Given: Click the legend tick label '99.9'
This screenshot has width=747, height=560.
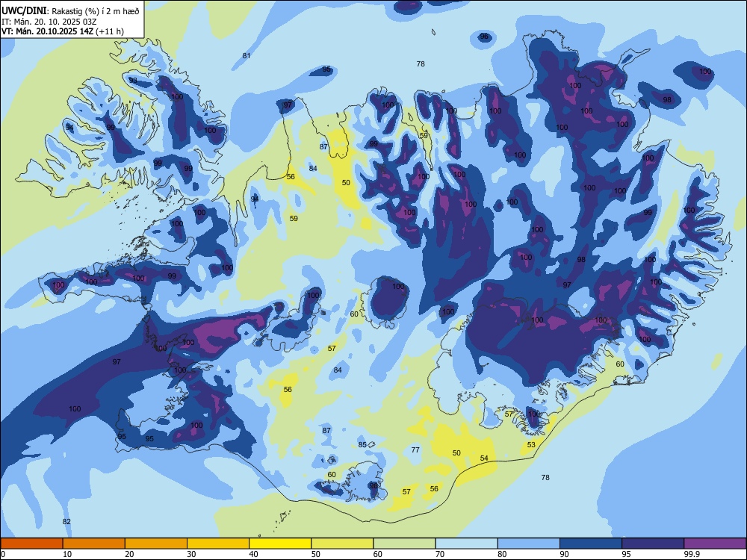Looking at the screenshot, I should (692, 554).
